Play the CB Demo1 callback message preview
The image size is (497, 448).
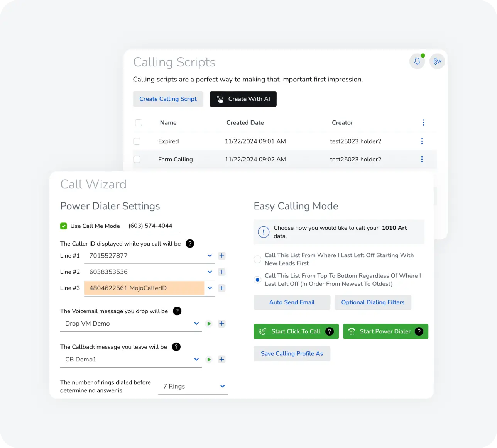pos(209,359)
